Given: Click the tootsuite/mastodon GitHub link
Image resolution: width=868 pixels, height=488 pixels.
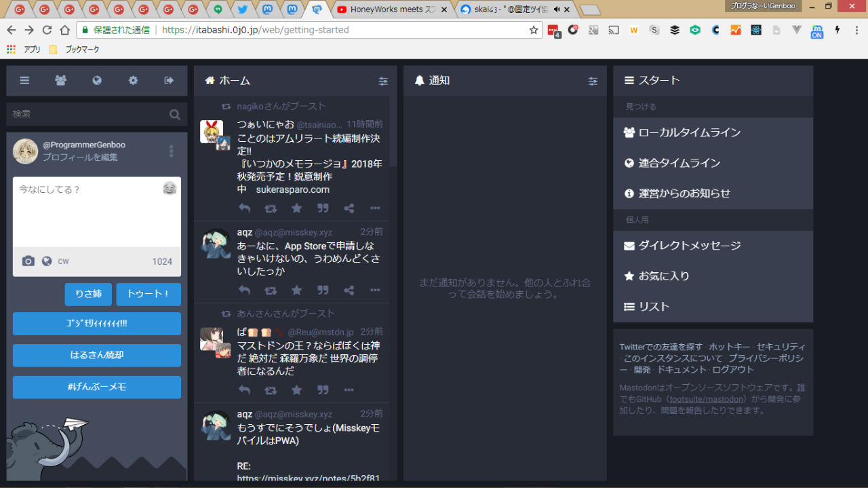Looking at the screenshot, I should pyautogui.click(x=707, y=399).
